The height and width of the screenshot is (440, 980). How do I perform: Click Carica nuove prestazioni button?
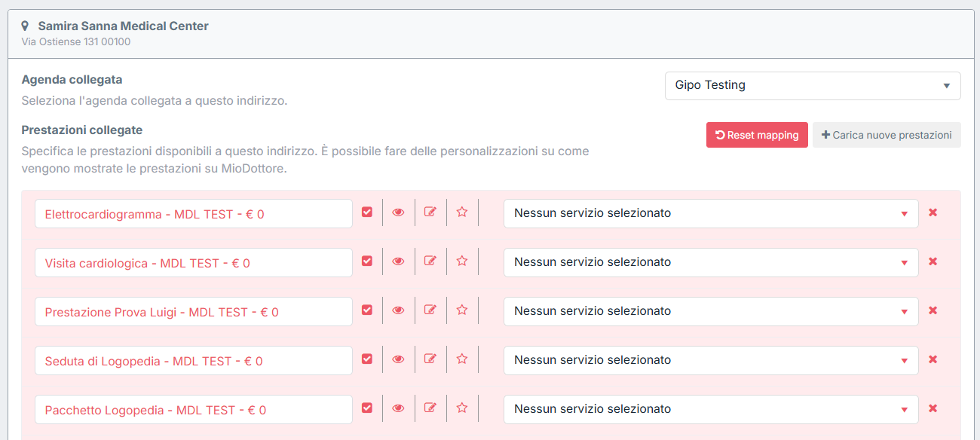click(x=887, y=135)
